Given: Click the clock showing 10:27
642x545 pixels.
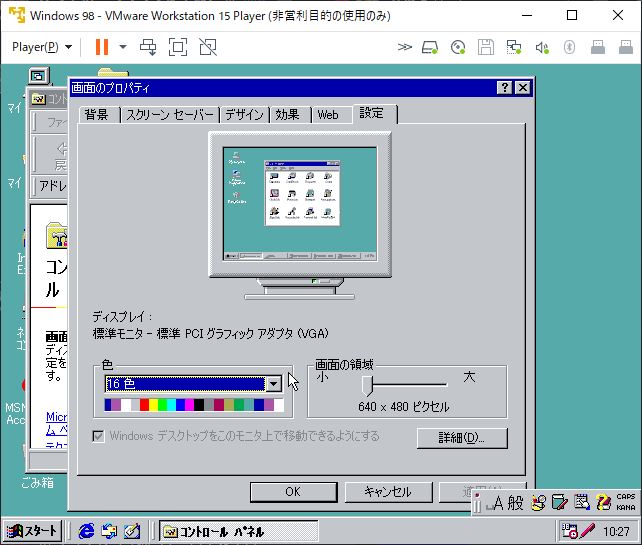Looking at the screenshot, I should [x=617, y=532].
